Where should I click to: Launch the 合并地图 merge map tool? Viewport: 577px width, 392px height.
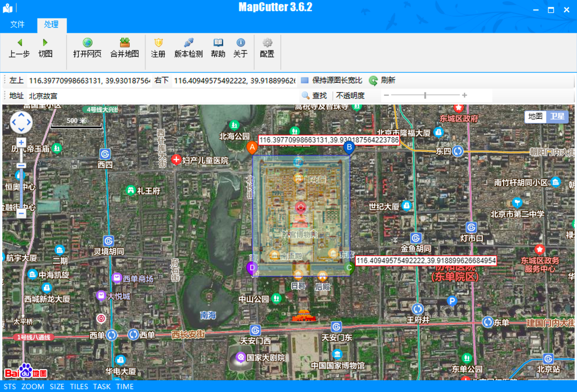[x=125, y=48]
